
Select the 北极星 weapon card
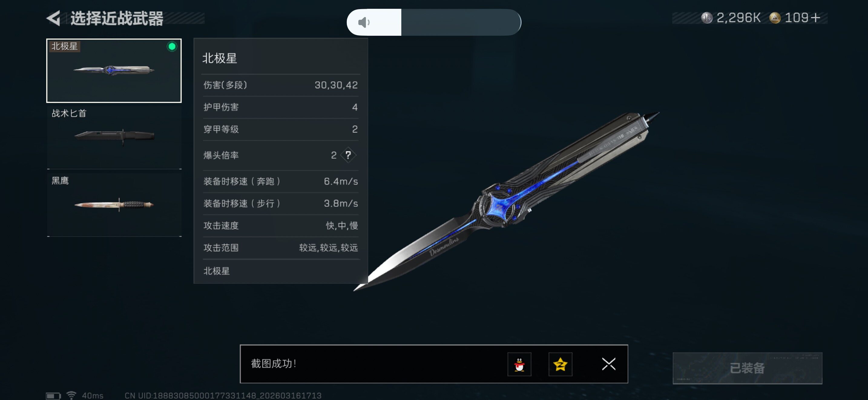point(114,71)
